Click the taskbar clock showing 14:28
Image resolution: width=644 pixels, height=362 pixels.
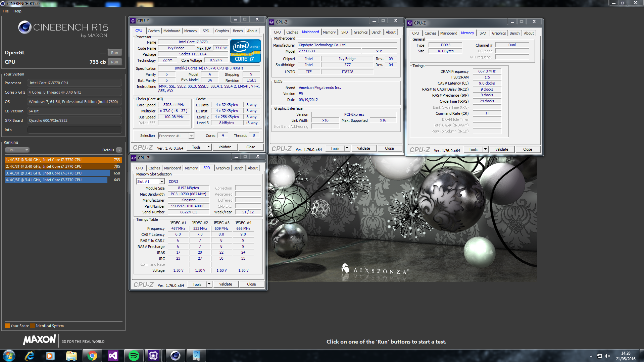click(x=626, y=356)
